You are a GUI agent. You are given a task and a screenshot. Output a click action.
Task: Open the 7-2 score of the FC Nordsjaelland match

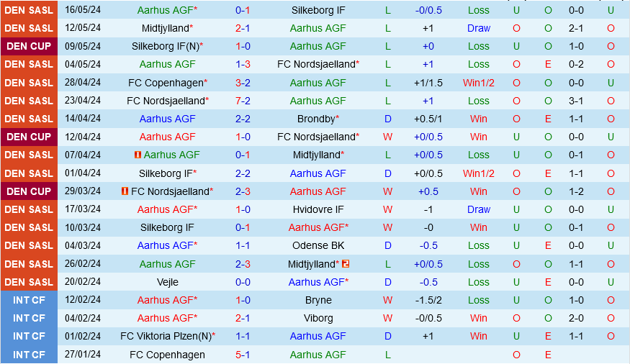click(243, 101)
